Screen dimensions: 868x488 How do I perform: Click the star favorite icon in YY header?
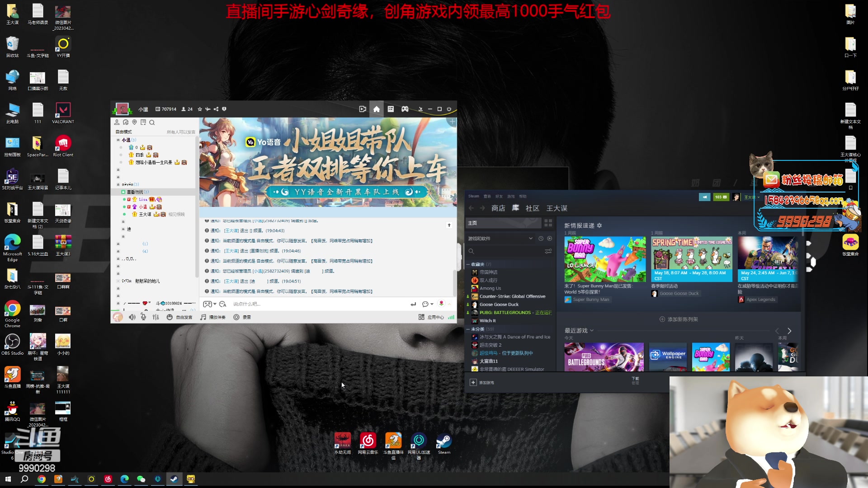pyautogui.click(x=200, y=109)
